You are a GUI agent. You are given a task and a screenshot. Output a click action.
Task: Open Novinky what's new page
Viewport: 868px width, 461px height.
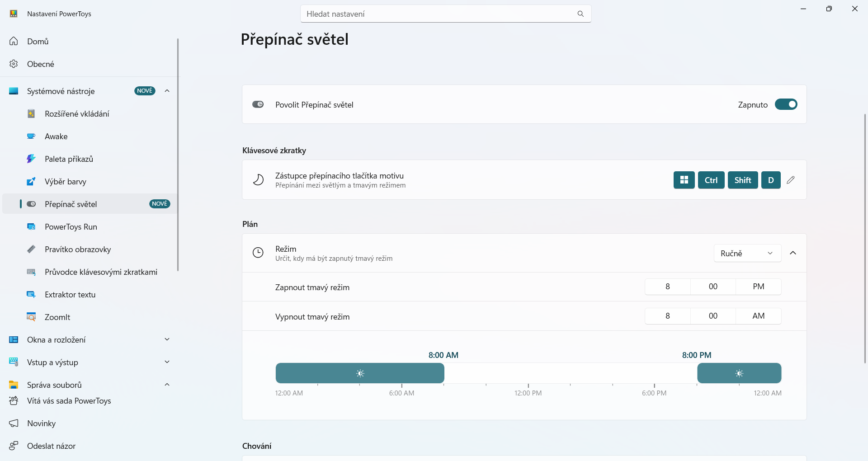coord(41,423)
